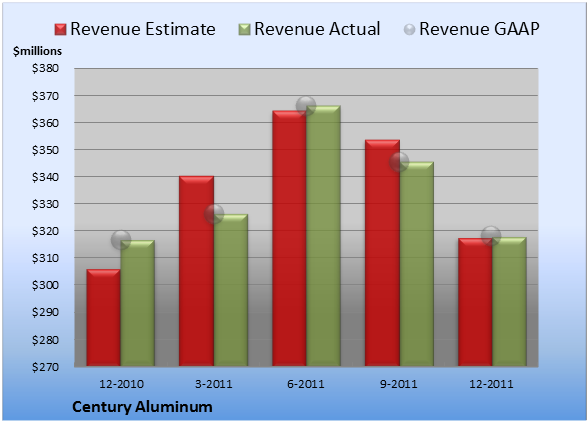
Task: Select the green actual bar for 3-2011
Action: click(231, 290)
